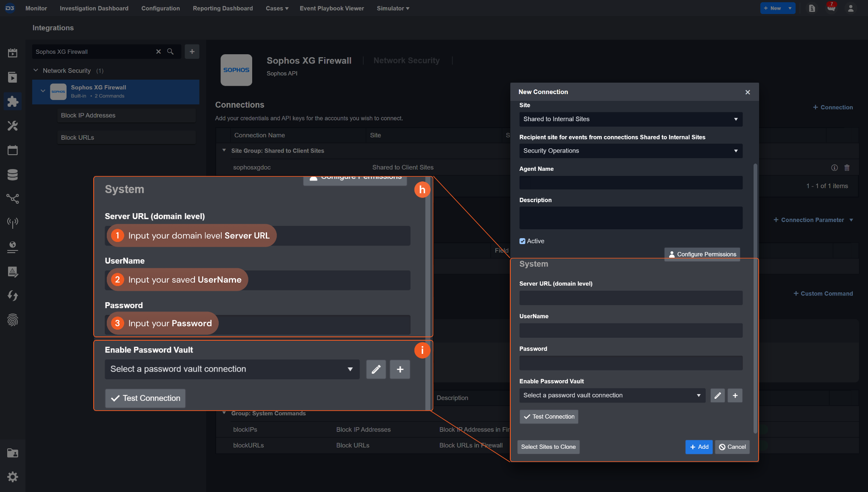
Task: Open Event Playbook Viewer
Action: pos(331,8)
